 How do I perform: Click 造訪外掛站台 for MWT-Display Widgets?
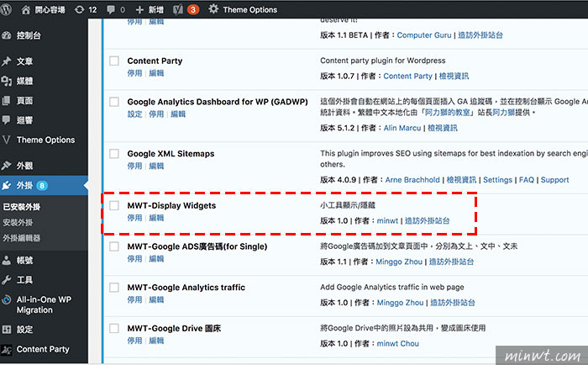(427, 221)
